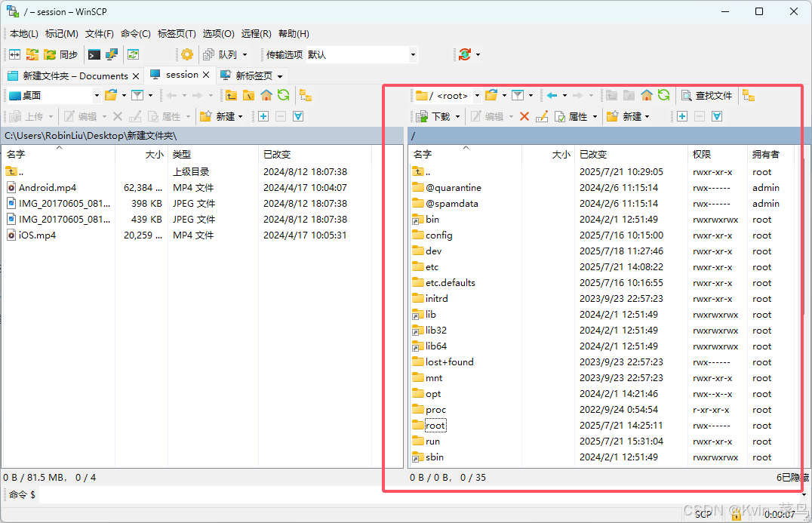Go to local root directory icon
The height and width of the screenshot is (523, 812).
point(248,95)
